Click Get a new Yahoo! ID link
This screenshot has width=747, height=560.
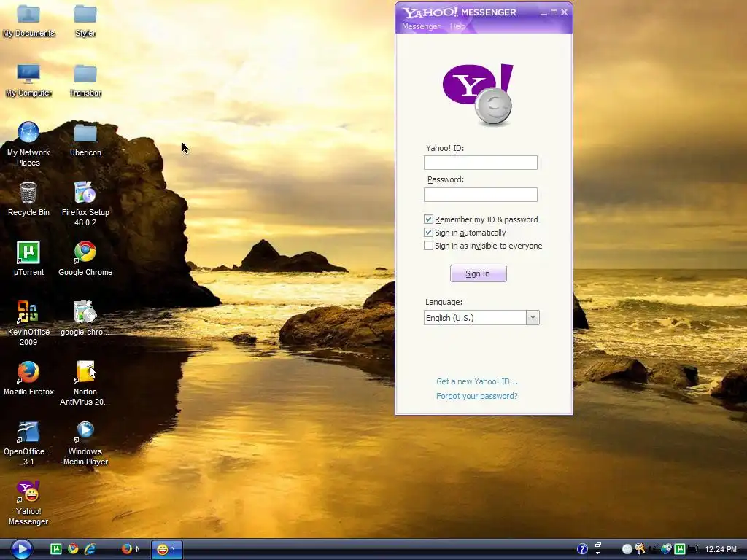(477, 381)
